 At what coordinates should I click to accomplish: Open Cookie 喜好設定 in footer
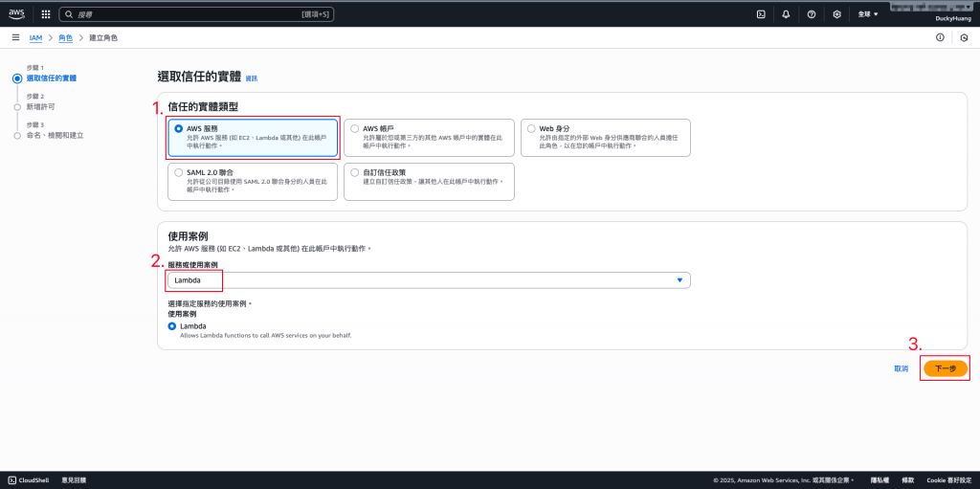[x=949, y=480]
